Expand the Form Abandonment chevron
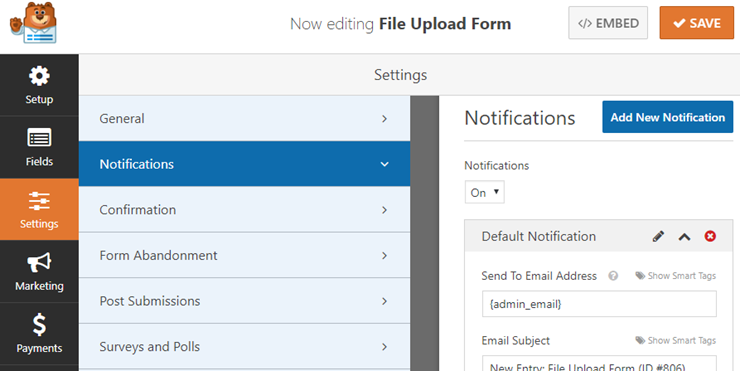Image resolution: width=740 pixels, height=371 pixels. (x=385, y=256)
